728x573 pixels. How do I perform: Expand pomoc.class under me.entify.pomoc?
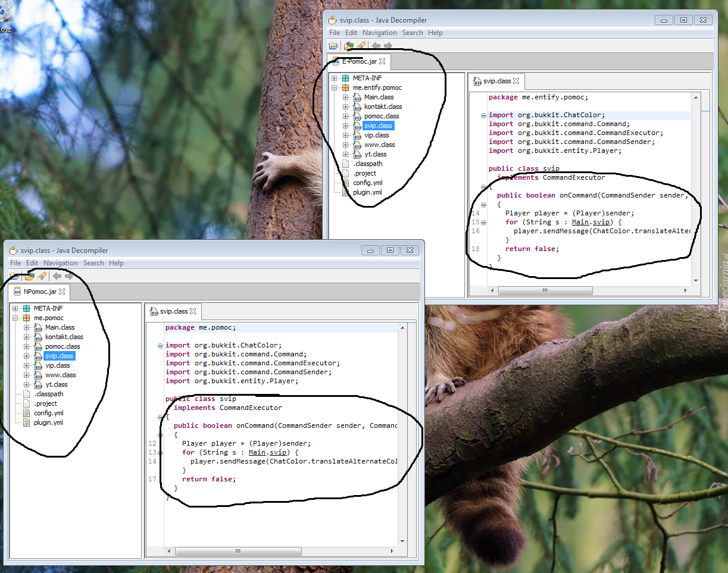346,116
